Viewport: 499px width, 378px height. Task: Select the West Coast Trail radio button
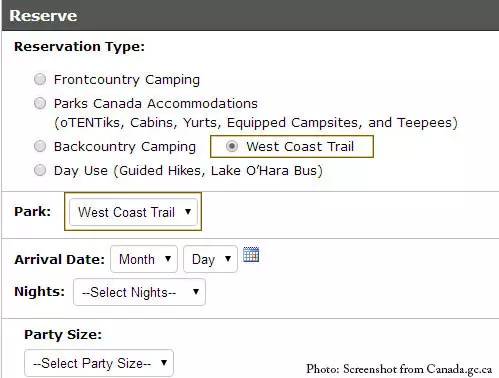232,146
